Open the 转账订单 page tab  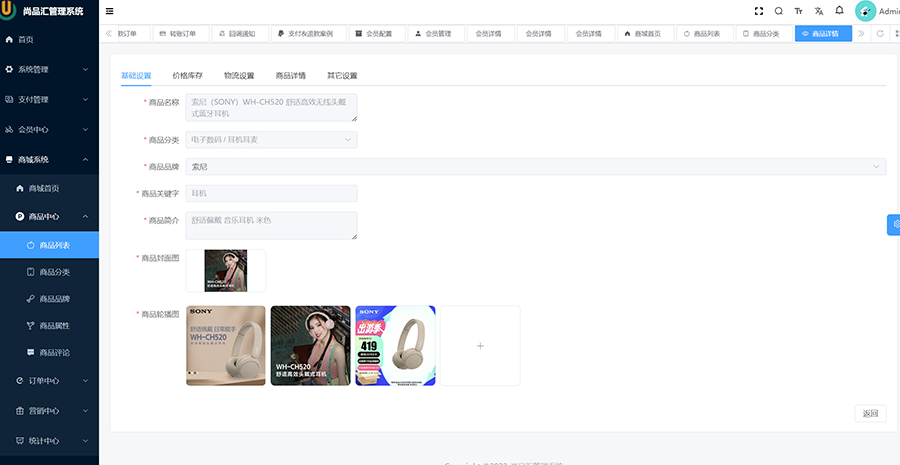click(180, 34)
